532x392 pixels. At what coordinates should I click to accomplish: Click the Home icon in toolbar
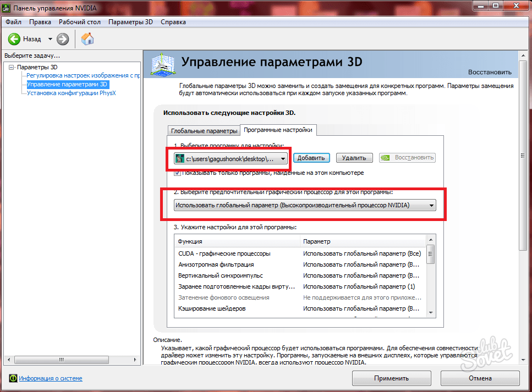(87, 39)
